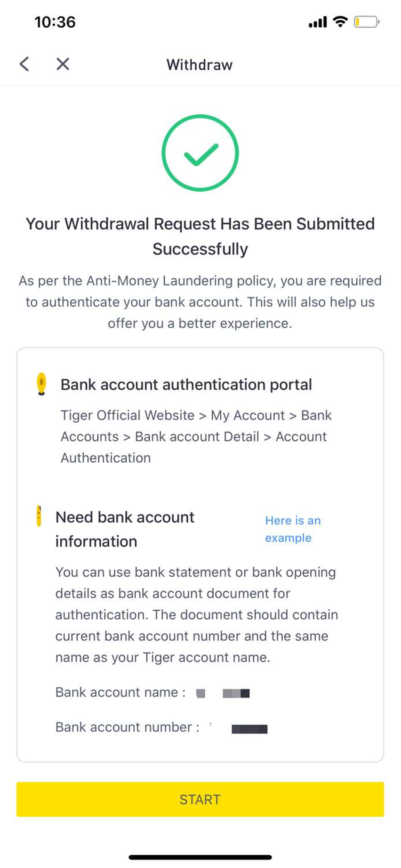
Task: Tap the 10:36 clock in status bar
Action: pyautogui.click(x=55, y=22)
